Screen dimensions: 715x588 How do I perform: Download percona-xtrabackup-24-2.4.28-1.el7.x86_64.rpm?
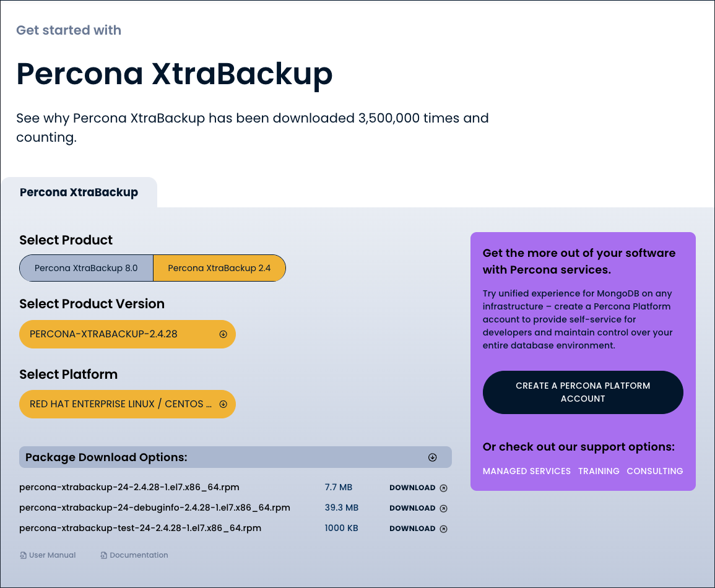pos(418,488)
